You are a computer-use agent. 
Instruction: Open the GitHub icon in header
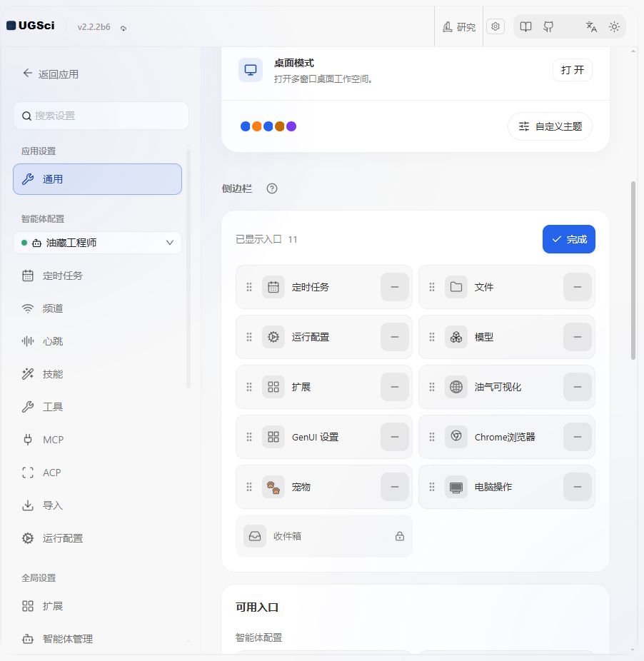point(548,27)
